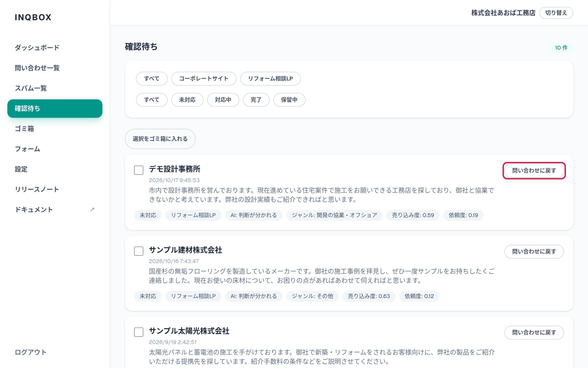
Task: Click the 依頼度: 0.19 tag
Action: [463, 215]
